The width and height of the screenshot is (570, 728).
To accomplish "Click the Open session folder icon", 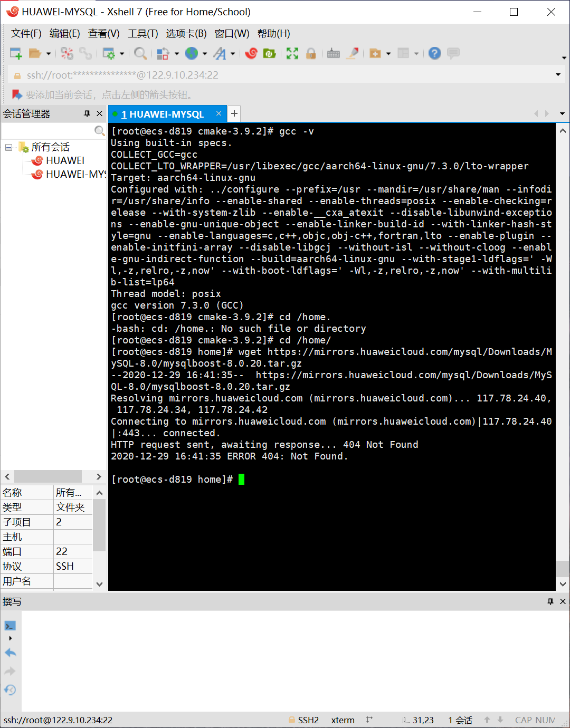I will 35,53.
